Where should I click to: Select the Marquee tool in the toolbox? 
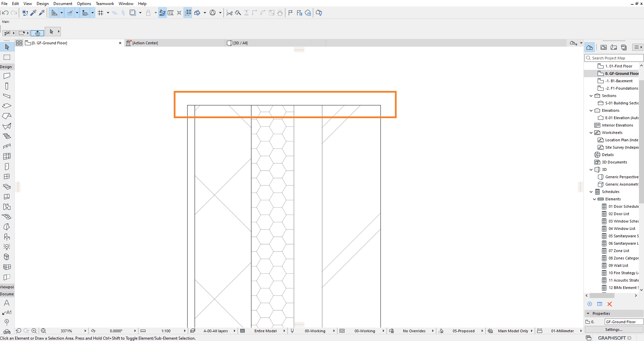click(7, 57)
